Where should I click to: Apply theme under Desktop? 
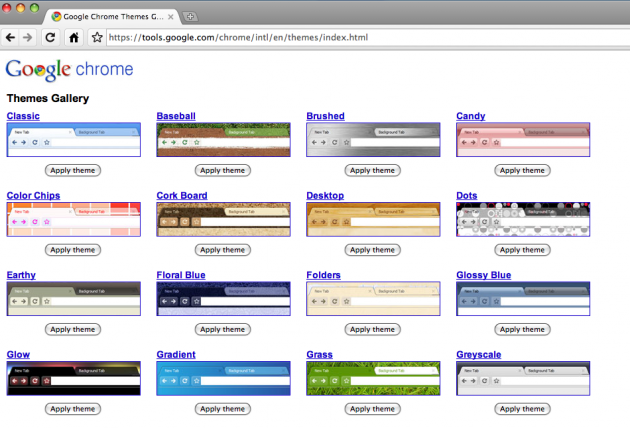(372, 250)
